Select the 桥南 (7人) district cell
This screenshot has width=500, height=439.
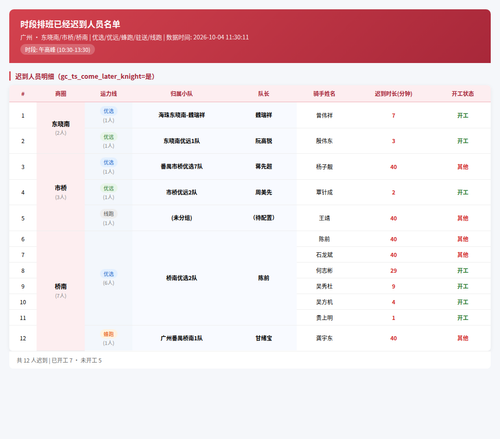click(61, 291)
